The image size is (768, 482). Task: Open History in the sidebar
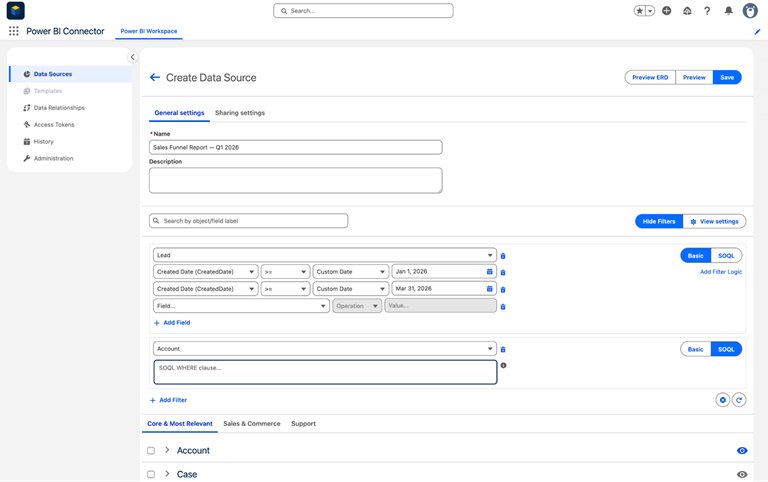pyautogui.click(x=71, y=142)
